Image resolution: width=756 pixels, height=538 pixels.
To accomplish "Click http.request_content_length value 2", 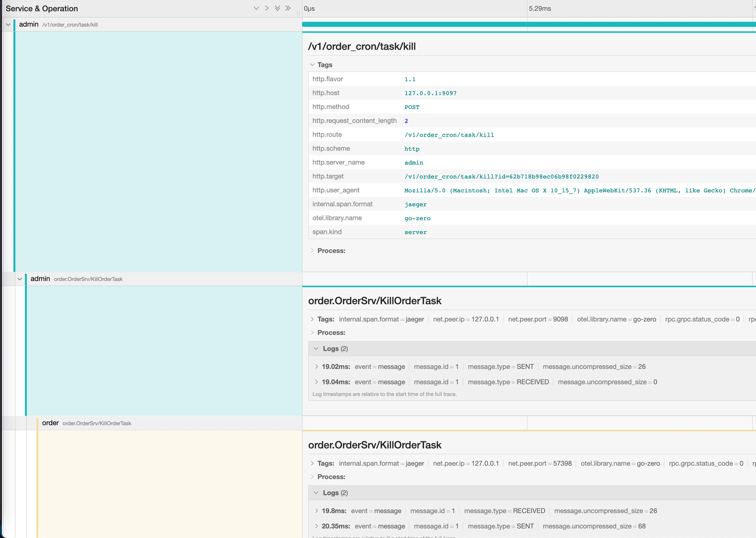I will [406, 121].
